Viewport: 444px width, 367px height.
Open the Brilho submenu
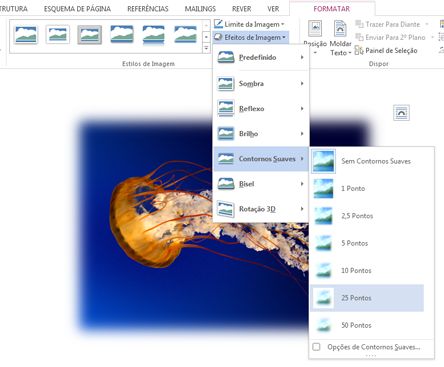(x=261, y=134)
